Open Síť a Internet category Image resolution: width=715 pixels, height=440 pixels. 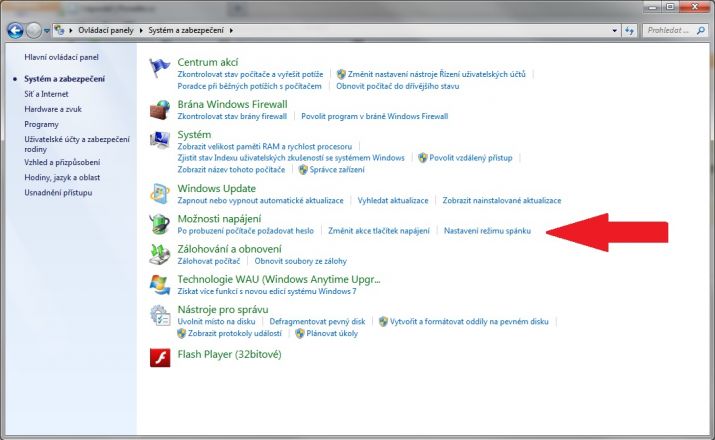[x=46, y=94]
